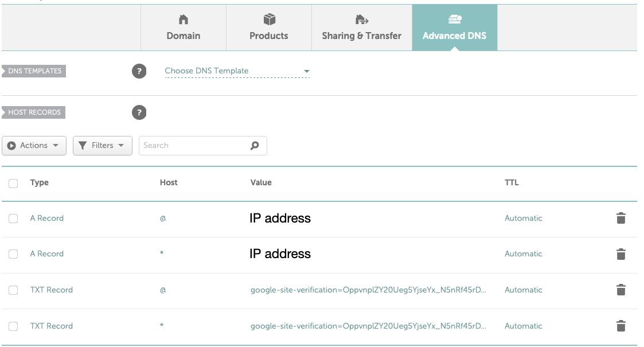Screen dimensions: 644x347
Task: Remove the TXT Record with @ host
Action: (620, 290)
